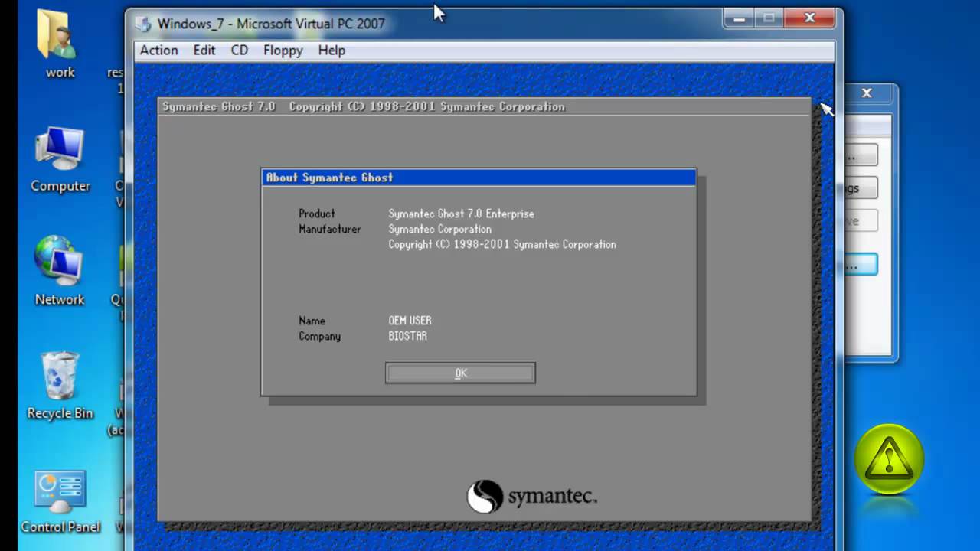
Task: Click the 'OEM USER' name value
Action: 410,321
